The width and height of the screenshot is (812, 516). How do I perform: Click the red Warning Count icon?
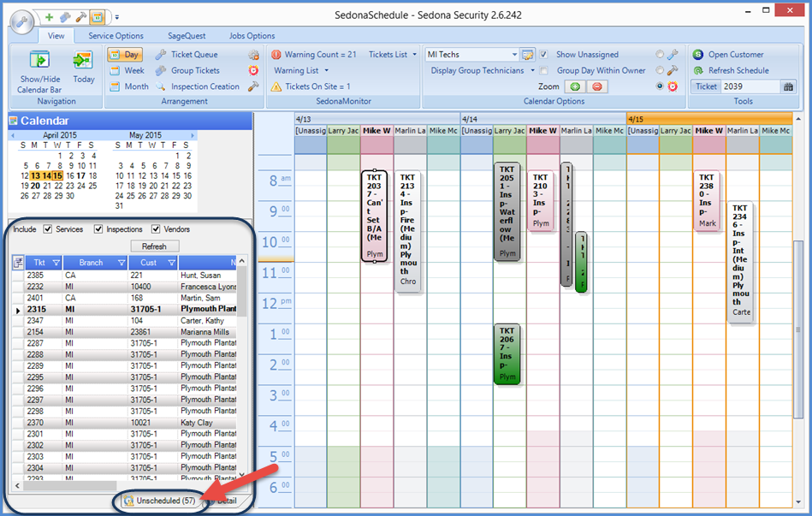[x=276, y=55]
